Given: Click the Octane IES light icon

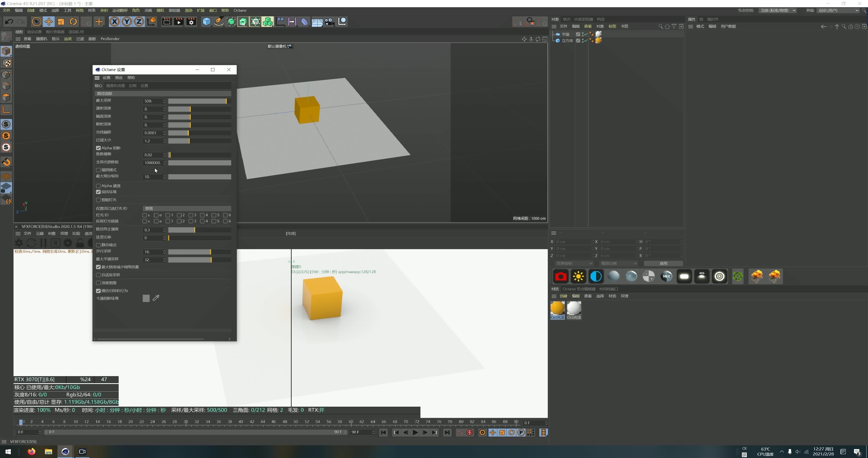Looking at the screenshot, I should 702,276.
